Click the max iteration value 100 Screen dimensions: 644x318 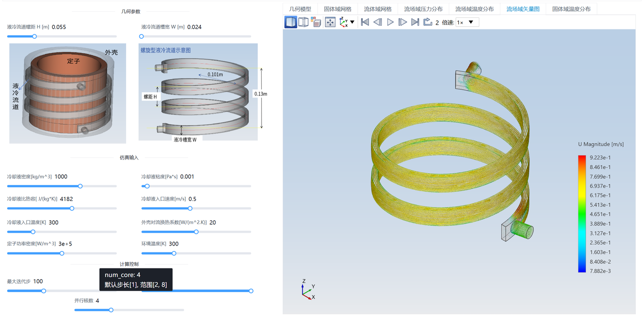click(38, 281)
